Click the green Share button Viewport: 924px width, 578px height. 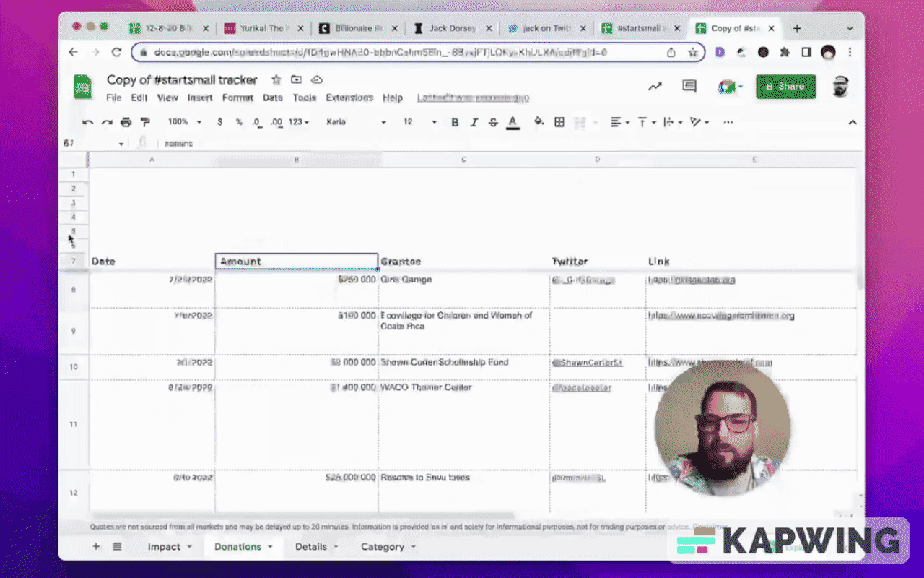click(x=785, y=86)
